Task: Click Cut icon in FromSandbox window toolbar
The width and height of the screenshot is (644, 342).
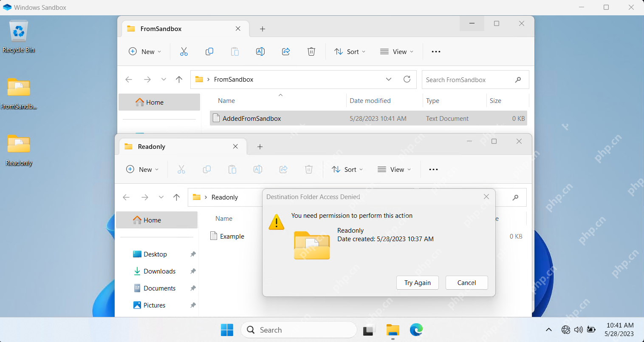Action: point(184,51)
